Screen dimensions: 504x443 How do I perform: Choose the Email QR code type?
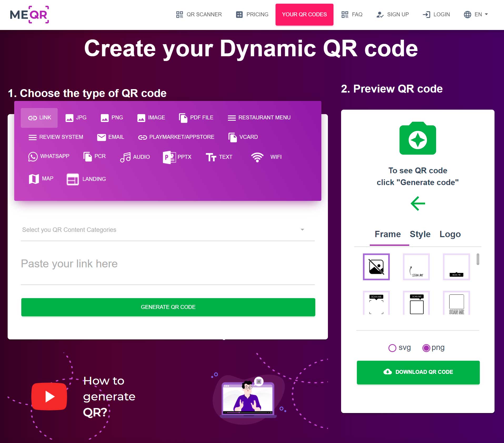point(111,137)
